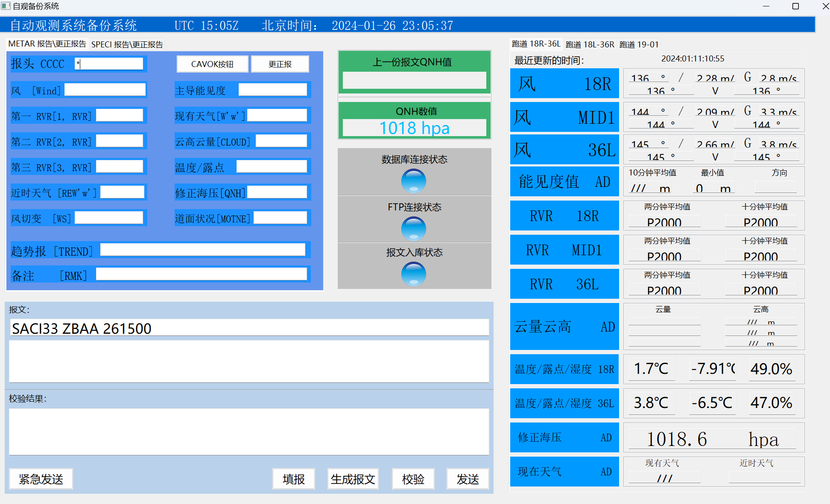Click the RVR 36L label
The height and width of the screenshot is (504, 830).
tap(564, 284)
